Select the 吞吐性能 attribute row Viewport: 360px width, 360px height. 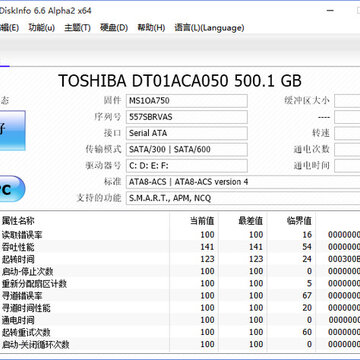(180, 247)
